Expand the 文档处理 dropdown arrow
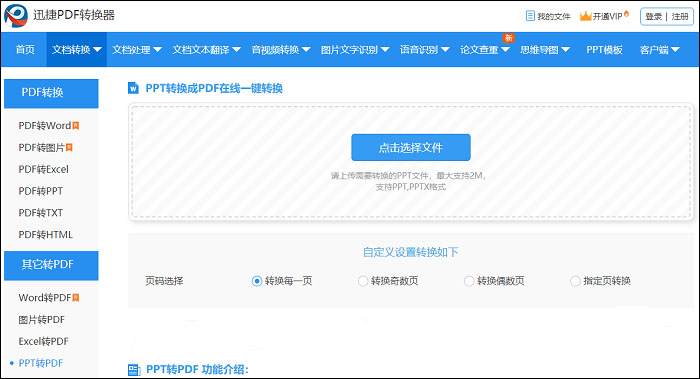This screenshot has height=379, width=700. pyautogui.click(x=157, y=50)
